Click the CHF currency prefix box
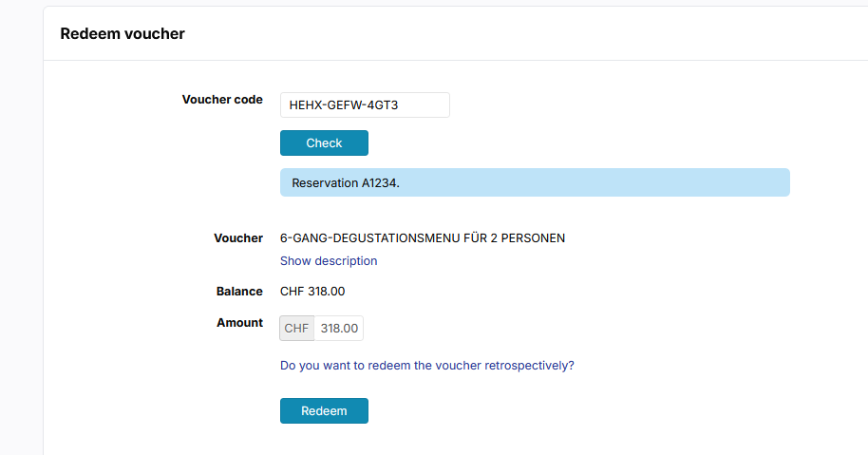This screenshot has width=868, height=455. click(x=296, y=329)
